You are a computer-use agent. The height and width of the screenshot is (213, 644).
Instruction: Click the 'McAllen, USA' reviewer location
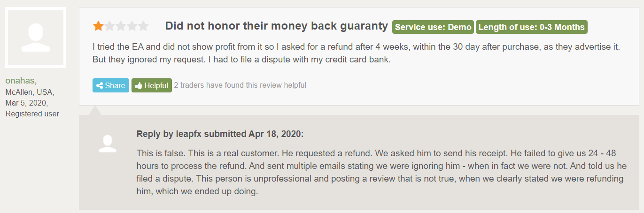click(30, 92)
